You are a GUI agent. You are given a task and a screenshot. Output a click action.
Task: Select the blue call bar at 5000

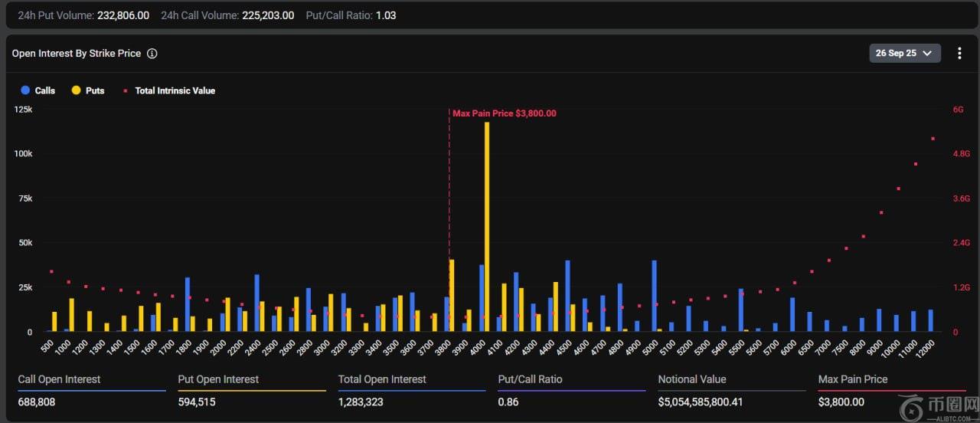pos(654,296)
